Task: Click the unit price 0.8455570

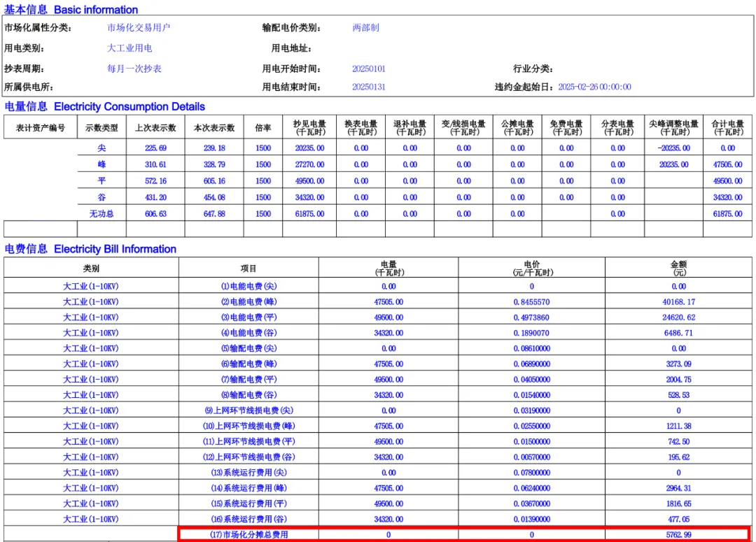Action: (531, 301)
